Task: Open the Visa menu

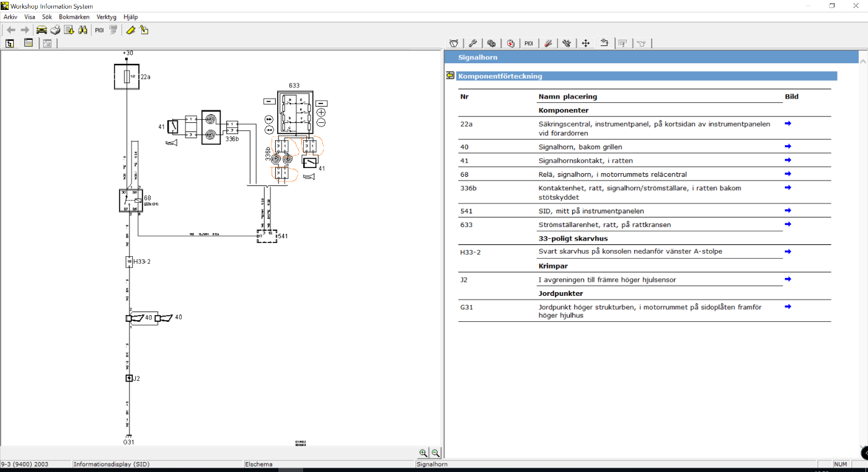Action: click(30, 17)
